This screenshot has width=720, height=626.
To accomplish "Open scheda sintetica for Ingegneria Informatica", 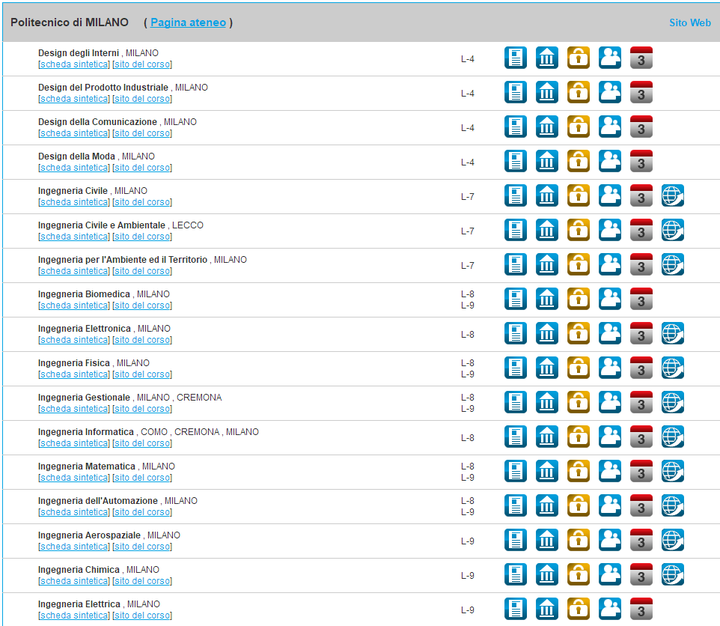I will [74, 443].
